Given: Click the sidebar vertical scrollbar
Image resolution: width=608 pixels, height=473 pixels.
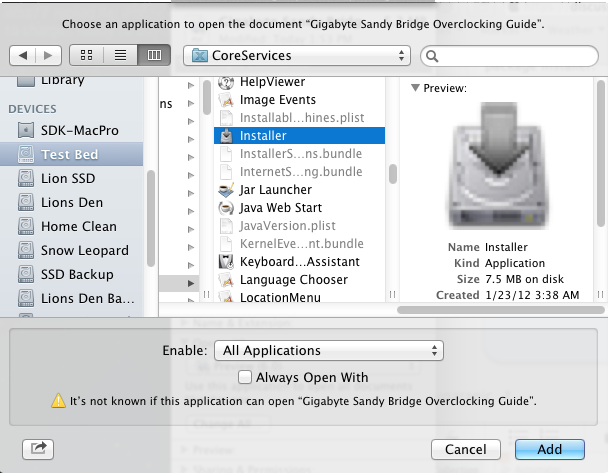Looking at the screenshot, I should [151, 218].
